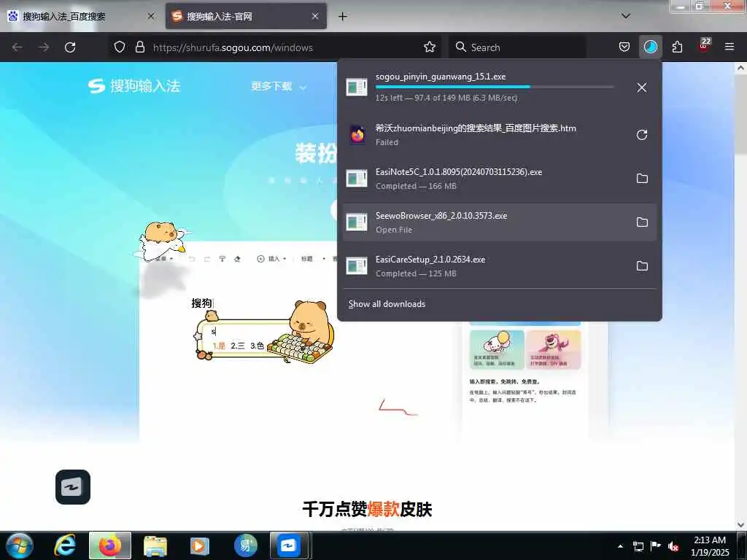Open a new browser tab

pos(343,16)
